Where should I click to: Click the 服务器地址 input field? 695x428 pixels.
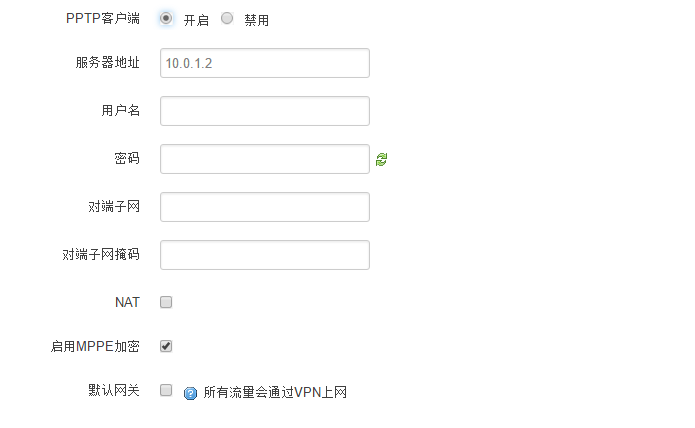point(264,63)
